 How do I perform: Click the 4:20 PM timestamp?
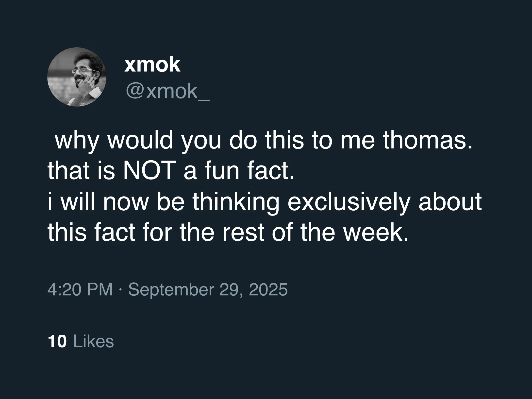80,289
